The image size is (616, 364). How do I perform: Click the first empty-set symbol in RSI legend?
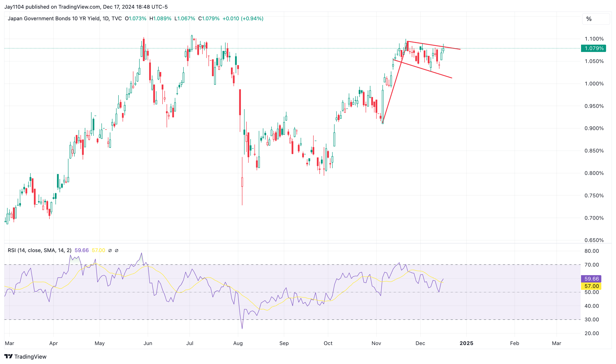tap(110, 250)
